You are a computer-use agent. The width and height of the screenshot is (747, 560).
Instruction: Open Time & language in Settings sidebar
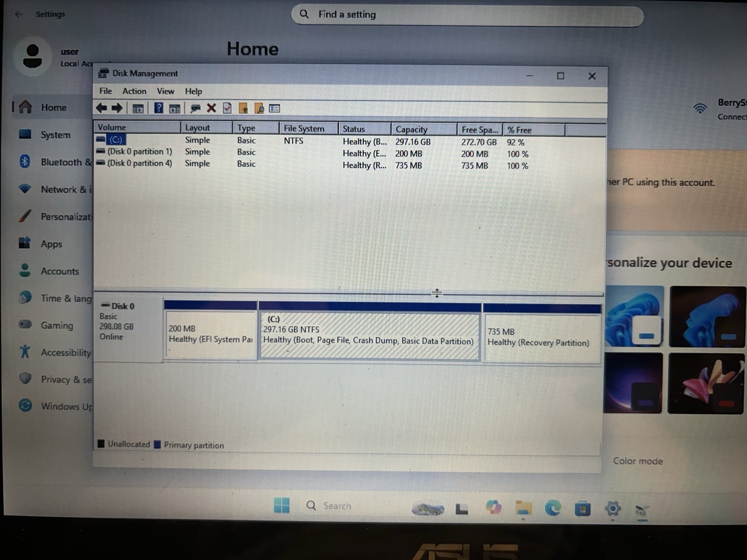coord(51,298)
